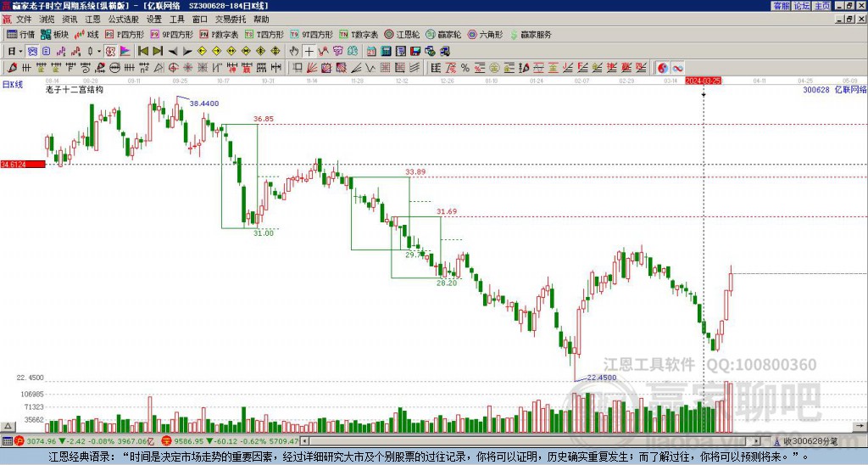Image resolution: width=868 pixels, height=465 pixels.
Task: Click the black right arrow icon
Action: [x=187, y=52]
